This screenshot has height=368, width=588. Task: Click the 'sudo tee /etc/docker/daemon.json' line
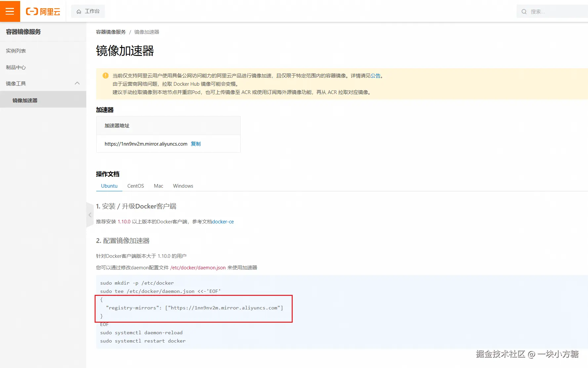160,291
